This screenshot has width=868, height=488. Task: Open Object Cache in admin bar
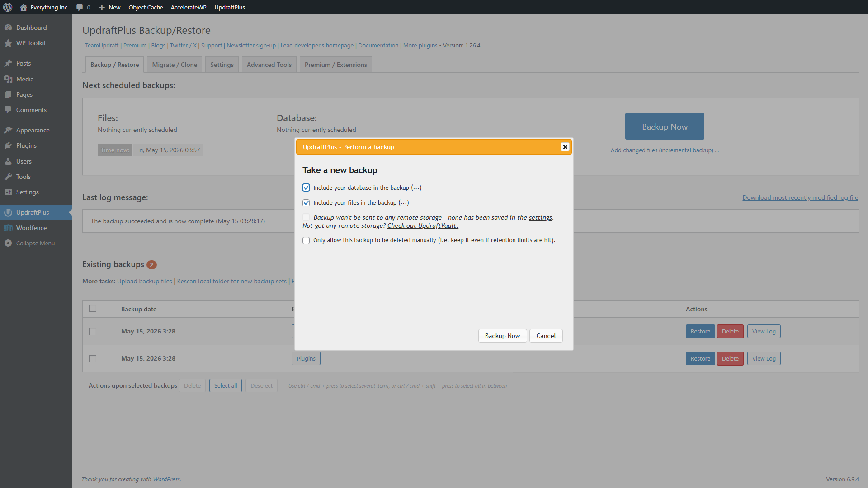(146, 7)
